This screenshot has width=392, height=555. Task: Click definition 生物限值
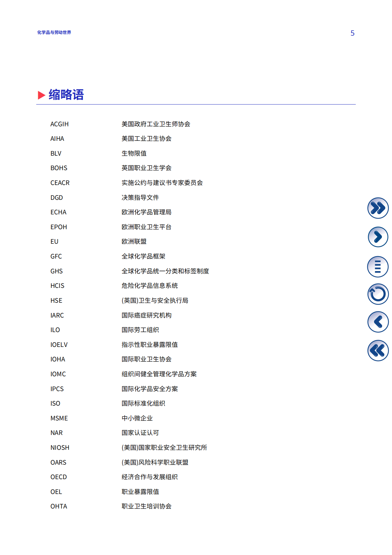tap(134, 153)
